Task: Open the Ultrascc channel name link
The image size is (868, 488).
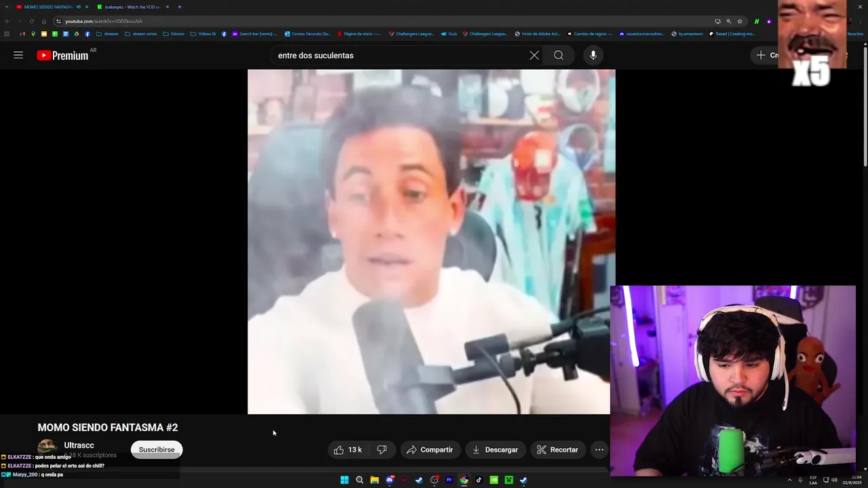Action: click(x=79, y=445)
